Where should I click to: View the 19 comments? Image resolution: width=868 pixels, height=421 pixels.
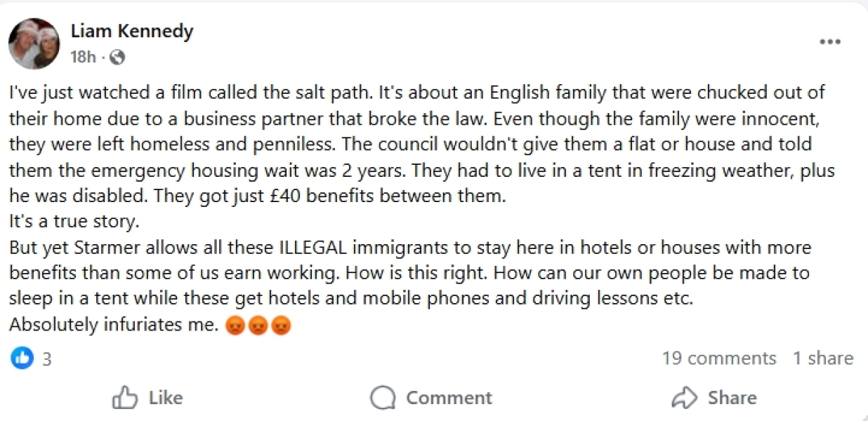click(x=719, y=359)
